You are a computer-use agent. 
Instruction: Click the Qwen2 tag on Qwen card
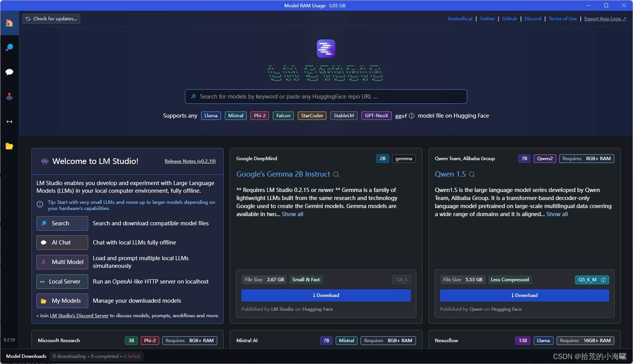coord(545,159)
